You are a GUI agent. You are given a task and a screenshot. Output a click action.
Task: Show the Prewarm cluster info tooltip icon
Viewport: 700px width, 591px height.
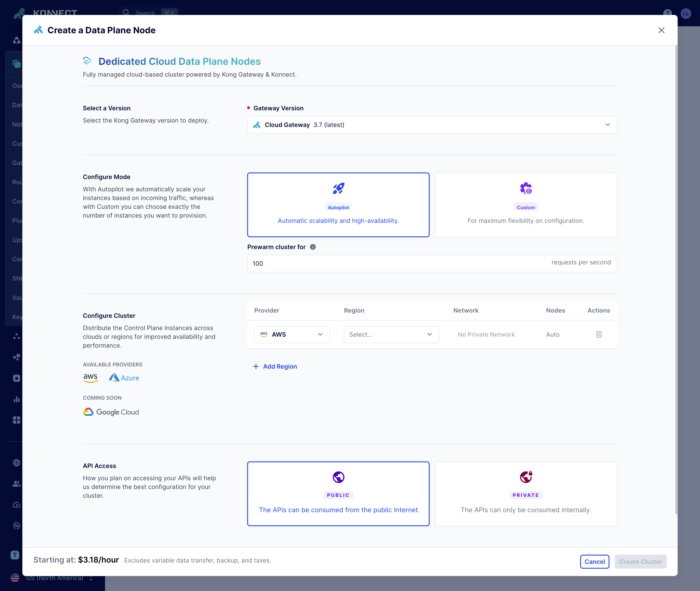[313, 247]
